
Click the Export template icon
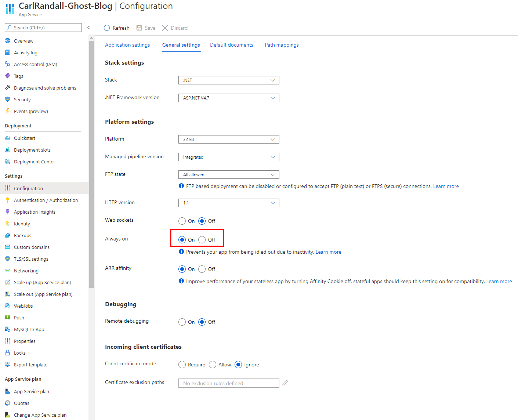pyautogui.click(x=7, y=365)
